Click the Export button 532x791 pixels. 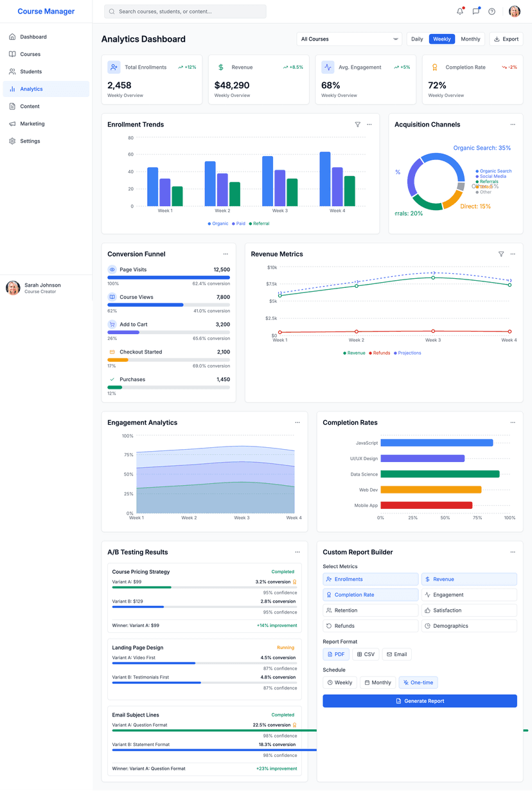(506, 39)
